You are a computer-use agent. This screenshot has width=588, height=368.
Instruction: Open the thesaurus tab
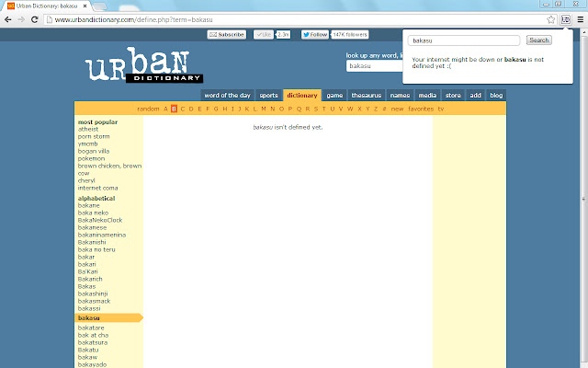point(367,96)
